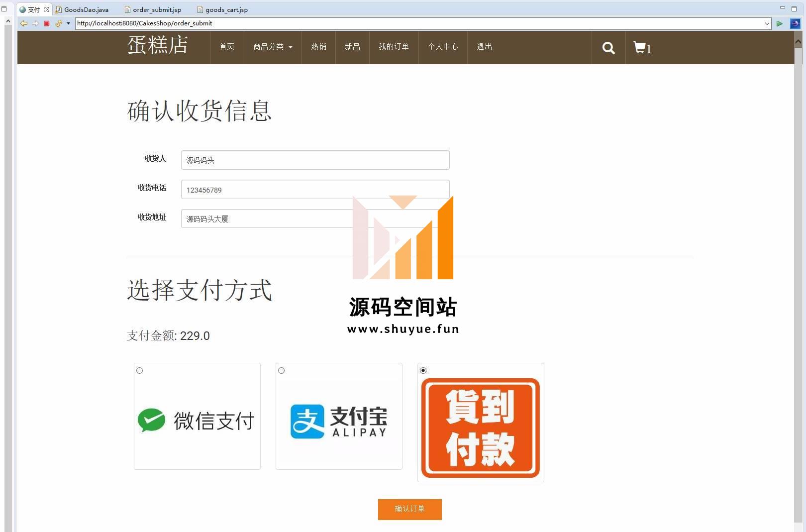This screenshot has width=806, height=532.
Task: Click the 蛋糕店 site logo
Action: coord(158,45)
